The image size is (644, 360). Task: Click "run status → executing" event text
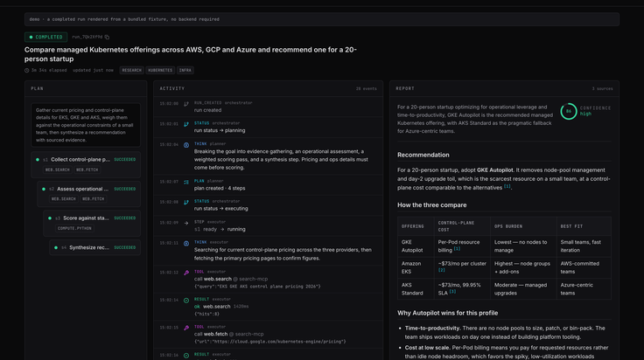click(221, 209)
